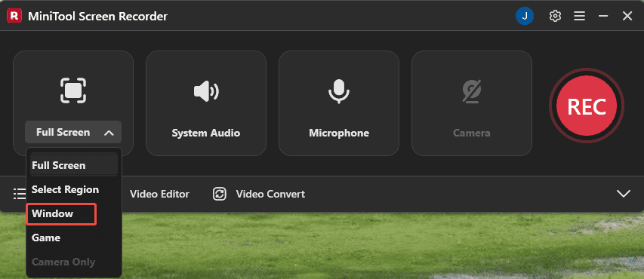Choose Select Region recording mode

pos(74,189)
